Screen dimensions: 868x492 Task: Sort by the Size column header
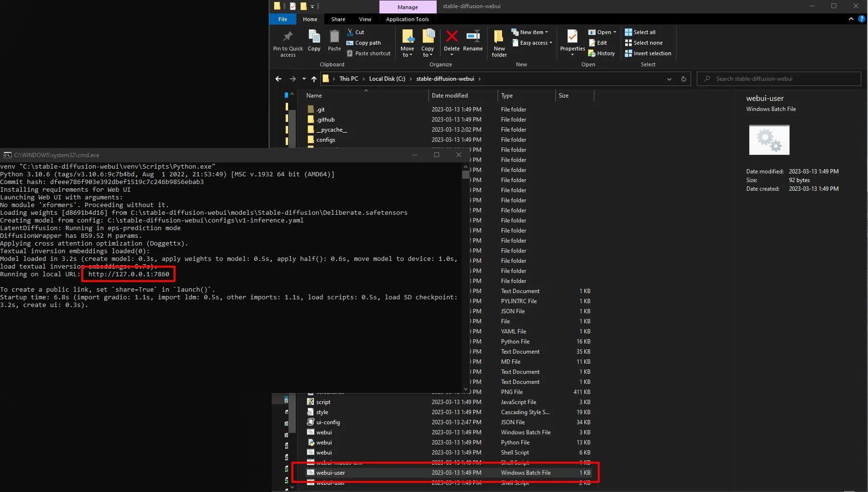click(x=575, y=96)
